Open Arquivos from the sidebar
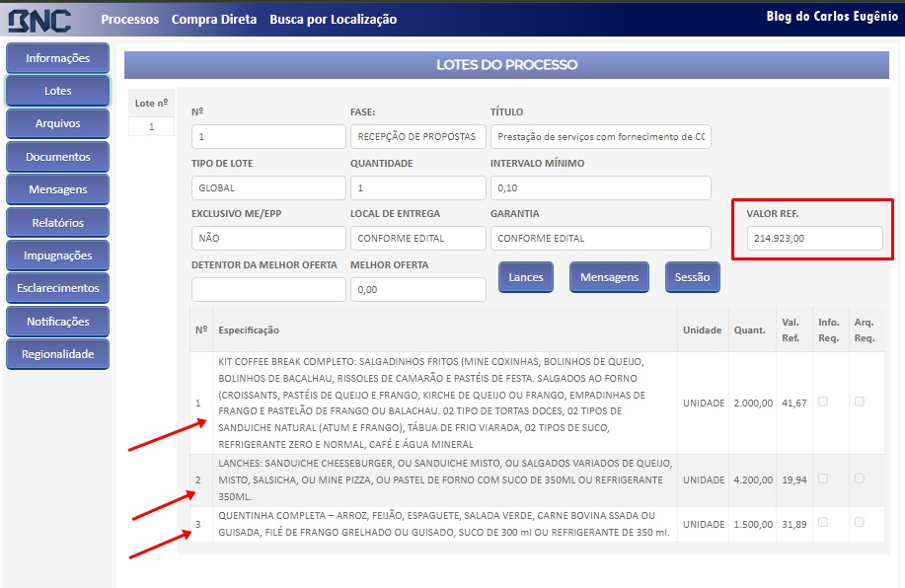 pyautogui.click(x=57, y=123)
